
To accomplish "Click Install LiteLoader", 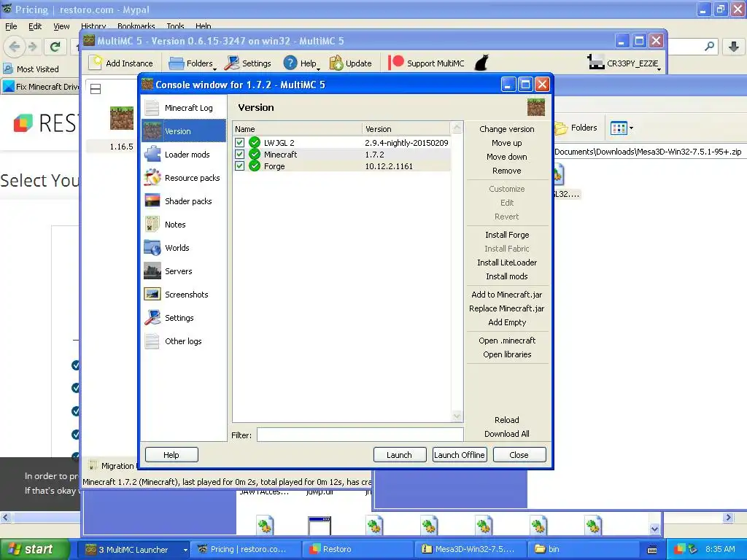I will point(507,262).
